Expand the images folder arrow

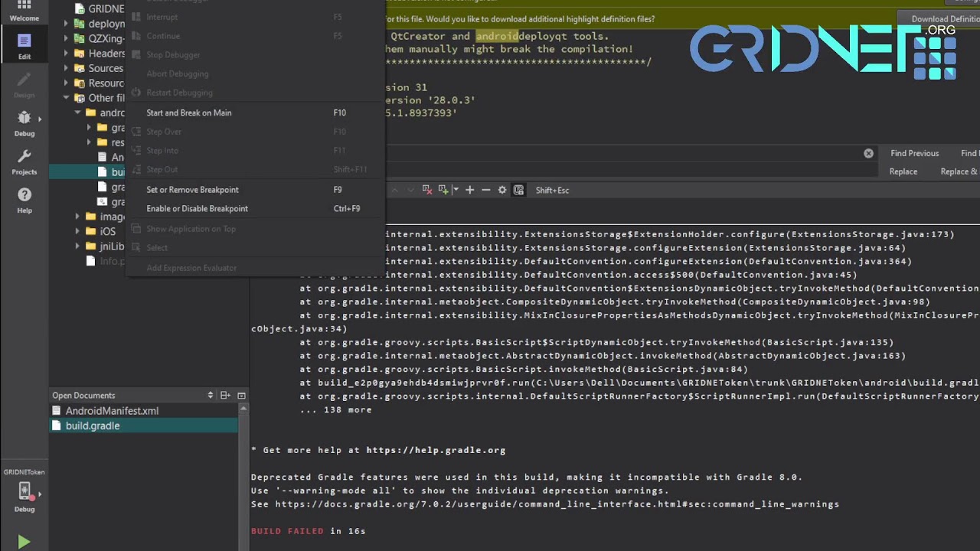[78, 217]
